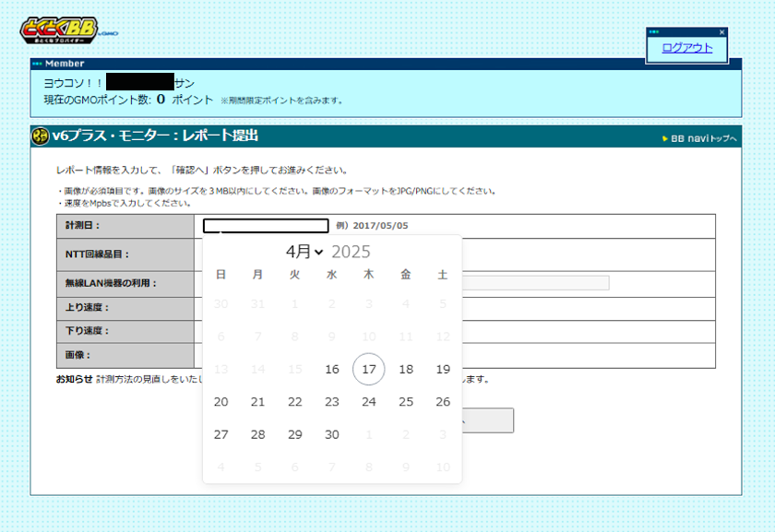The image size is (775, 532).
Task: Pick the circled date 17 in the calendar
Action: (369, 369)
